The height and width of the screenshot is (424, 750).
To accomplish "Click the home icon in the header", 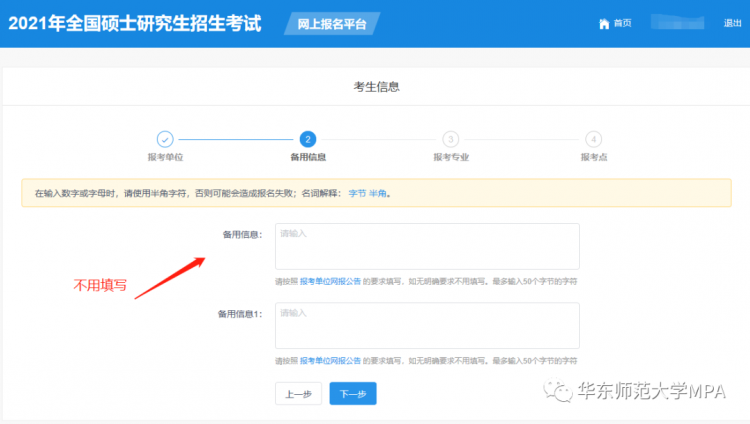I will coord(603,24).
